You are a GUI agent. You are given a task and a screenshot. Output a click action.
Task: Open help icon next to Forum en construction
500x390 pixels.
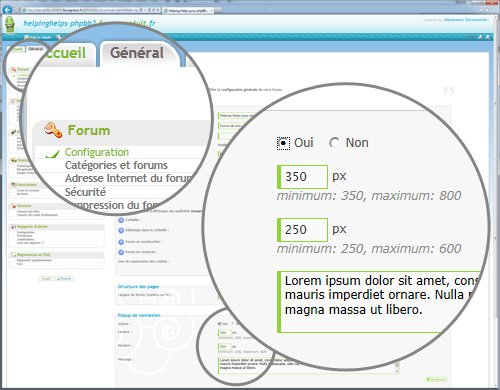[x=121, y=242]
